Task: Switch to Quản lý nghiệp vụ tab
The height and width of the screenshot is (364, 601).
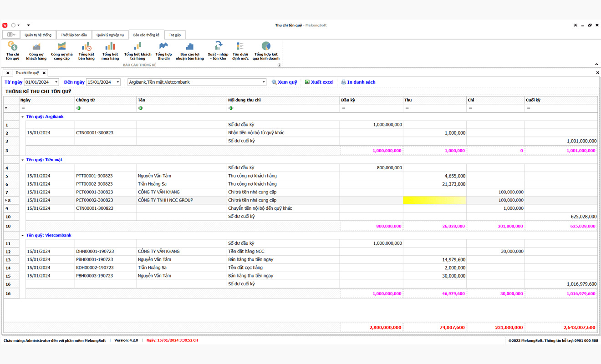Action: click(110, 35)
